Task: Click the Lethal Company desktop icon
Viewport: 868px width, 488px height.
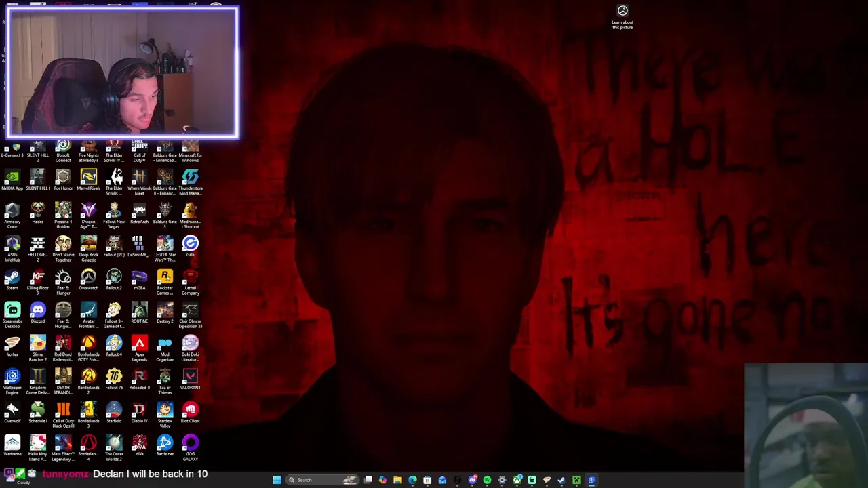Action: pos(190,281)
